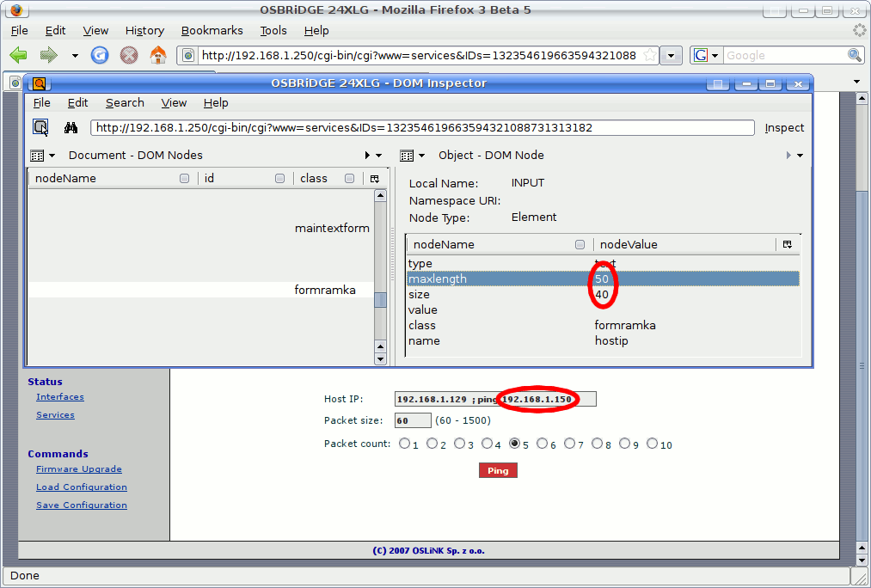The image size is (871, 588).
Task: Click the Firefox Reload button
Action: [100, 55]
